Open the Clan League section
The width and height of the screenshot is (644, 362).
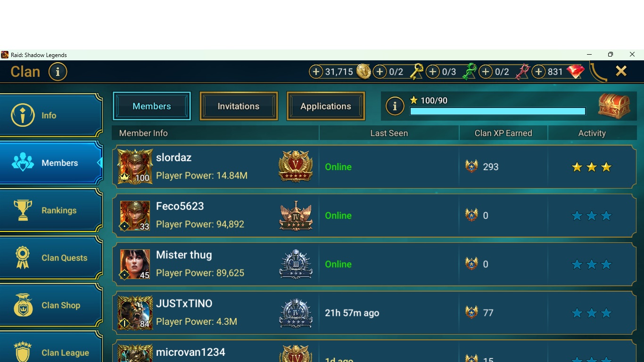(51, 349)
